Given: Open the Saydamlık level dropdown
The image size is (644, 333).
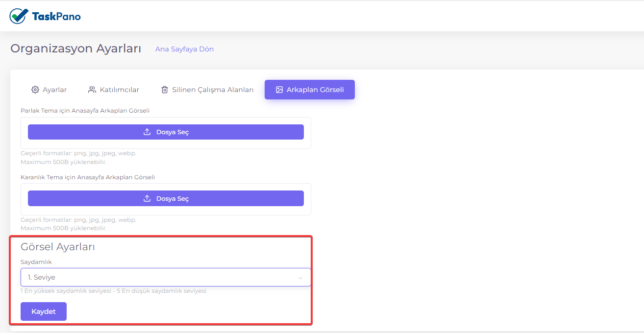Looking at the screenshot, I should click(x=166, y=277).
